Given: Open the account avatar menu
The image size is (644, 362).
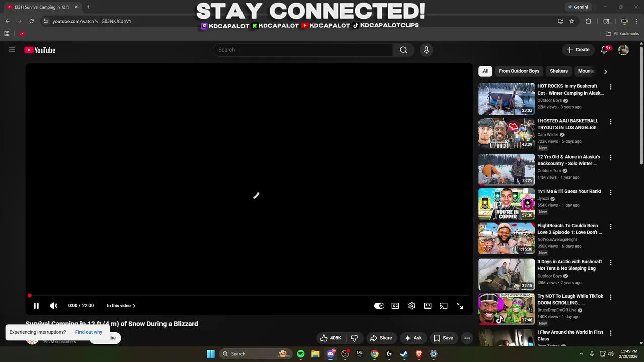Looking at the screenshot, I should (x=623, y=50).
